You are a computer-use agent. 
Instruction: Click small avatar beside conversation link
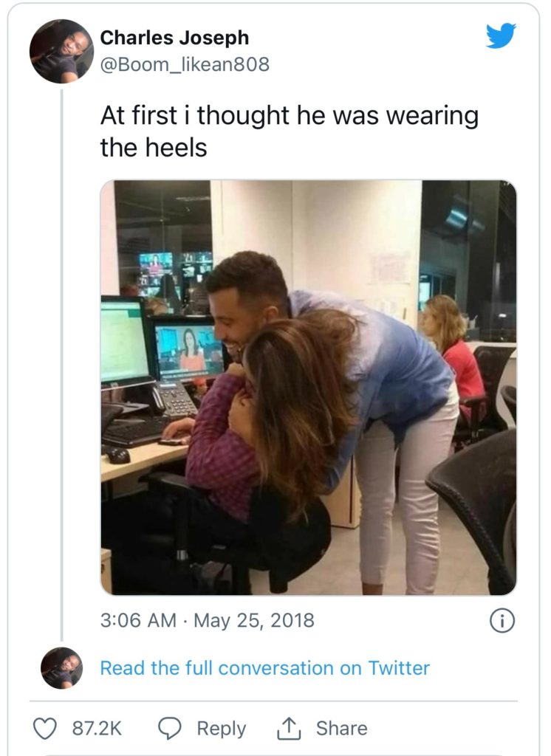tap(61, 667)
